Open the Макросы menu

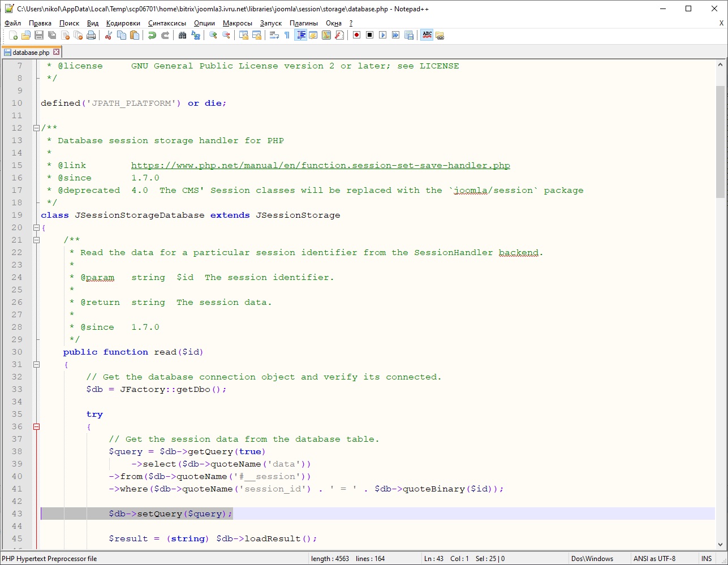click(x=238, y=23)
